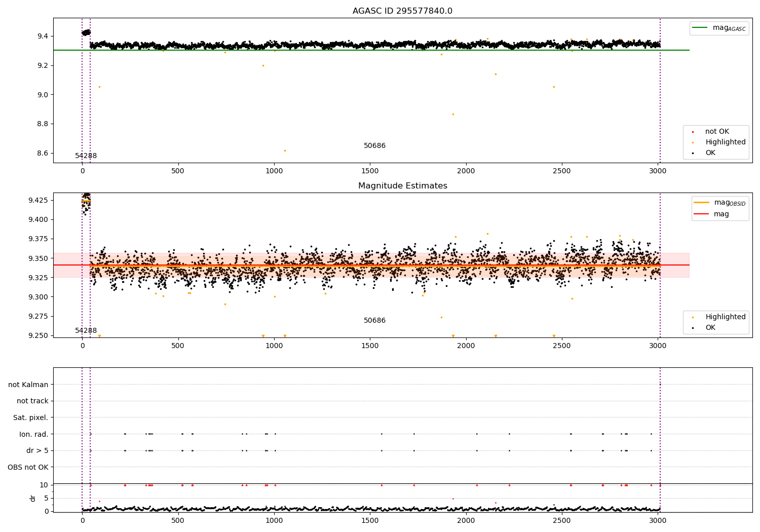Click "not OK" in the top plot legend
The width and height of the screenshot is (760, 532).
(x=716, y=132)
